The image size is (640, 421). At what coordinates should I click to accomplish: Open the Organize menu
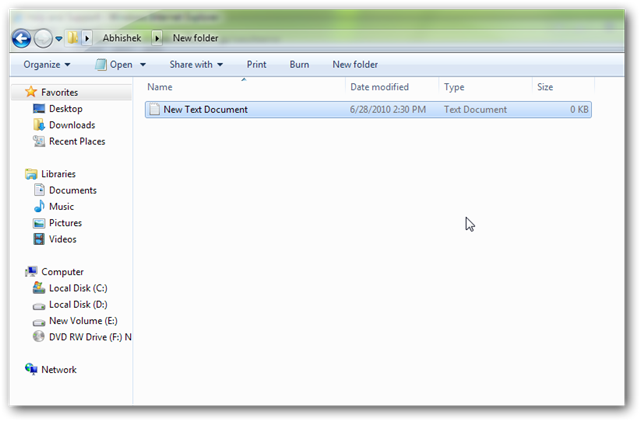coord(47,65)
